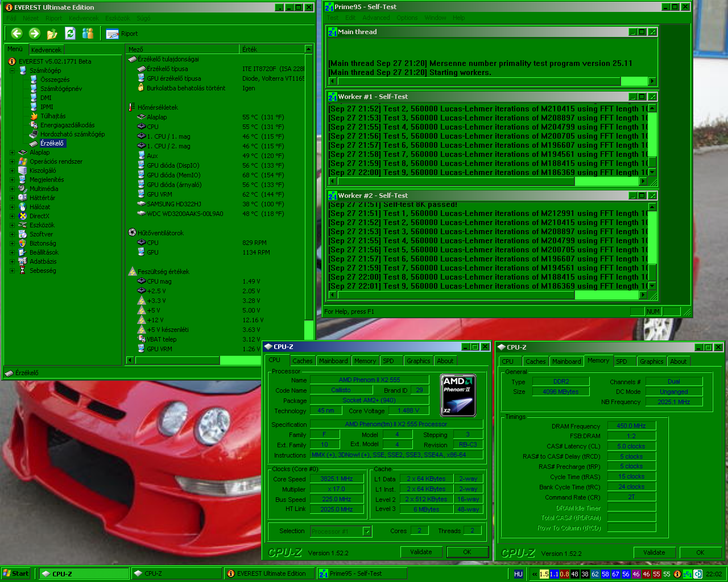The image size is (728, 582).
Task: Click Validate button in right CPU-Z window
Action: pyautogui.click(x=654, y=552)
